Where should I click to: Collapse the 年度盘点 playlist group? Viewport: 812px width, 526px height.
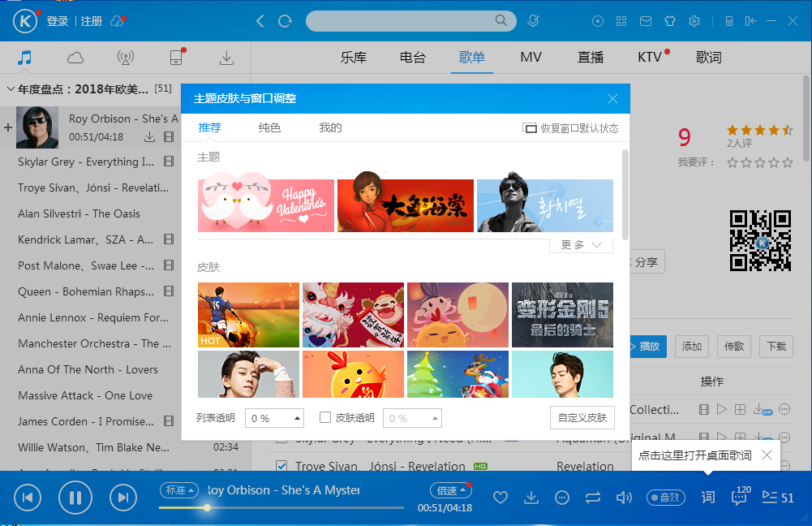(x=11, y=89)
